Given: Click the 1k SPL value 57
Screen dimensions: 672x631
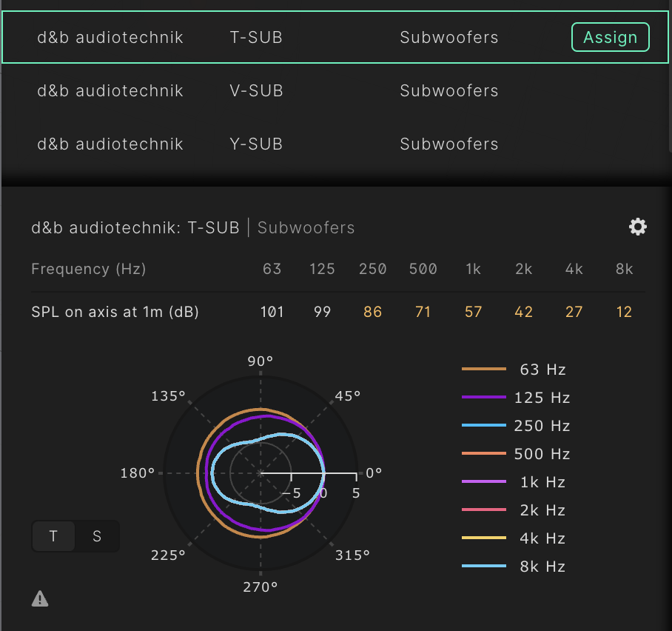Looking at the screenshot, I should pos(473,312).
